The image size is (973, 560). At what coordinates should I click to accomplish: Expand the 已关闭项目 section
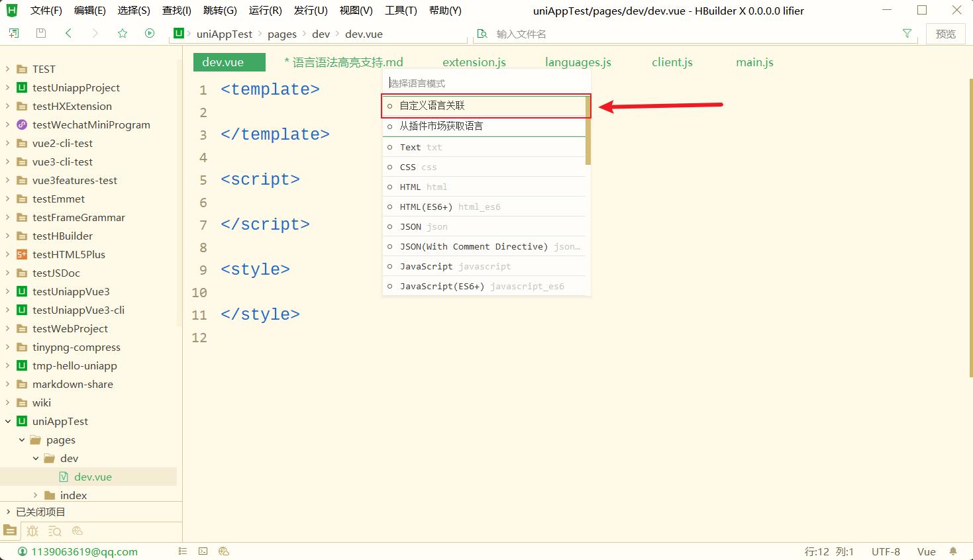point(8,512)
